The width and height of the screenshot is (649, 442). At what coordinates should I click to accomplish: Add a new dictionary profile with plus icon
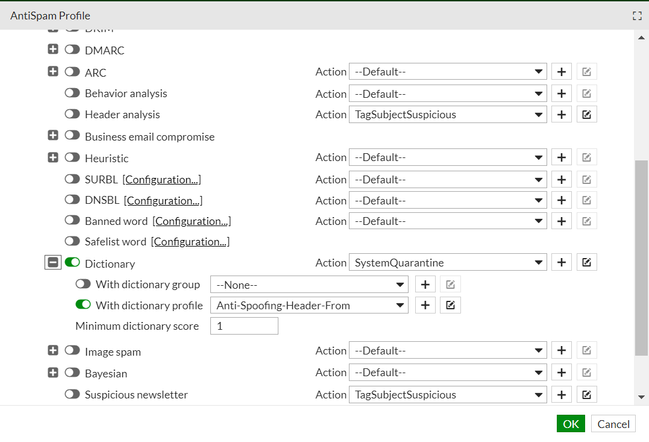point(425,305)
